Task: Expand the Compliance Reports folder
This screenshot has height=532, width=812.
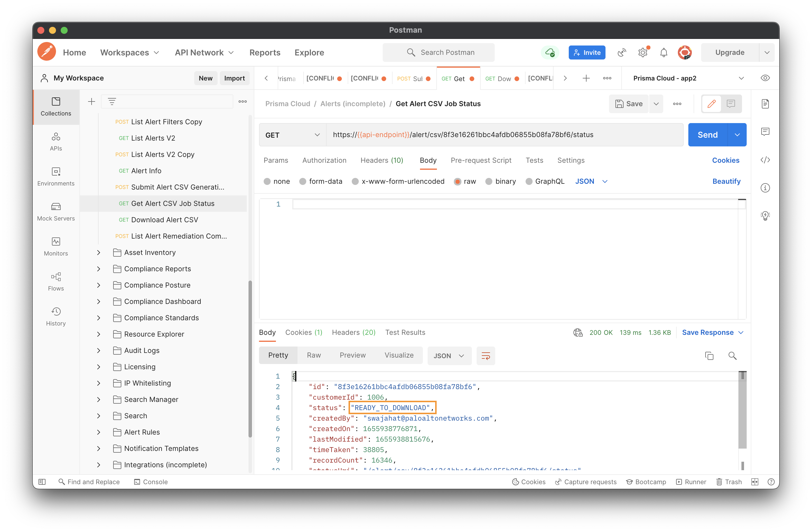Action: tap(99, 269)
